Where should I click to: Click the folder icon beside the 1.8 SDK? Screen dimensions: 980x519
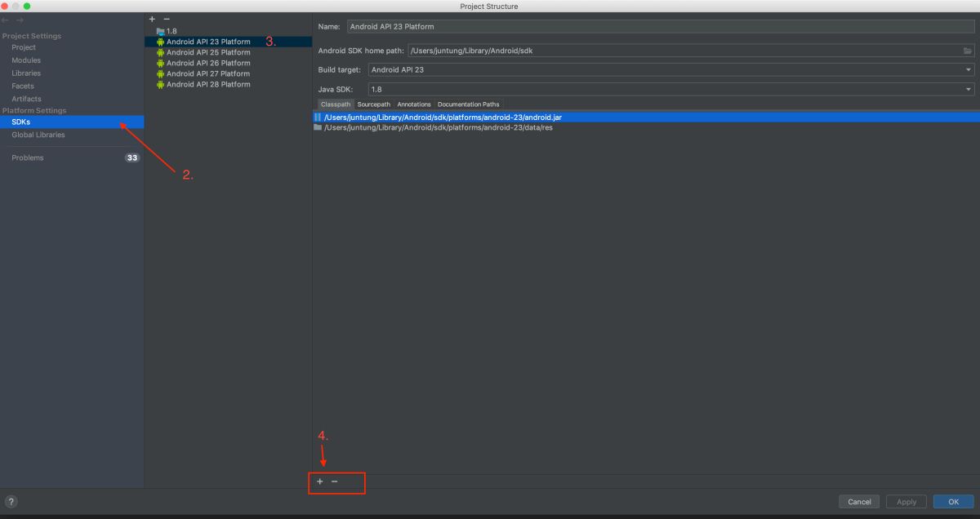pos(161,31)
